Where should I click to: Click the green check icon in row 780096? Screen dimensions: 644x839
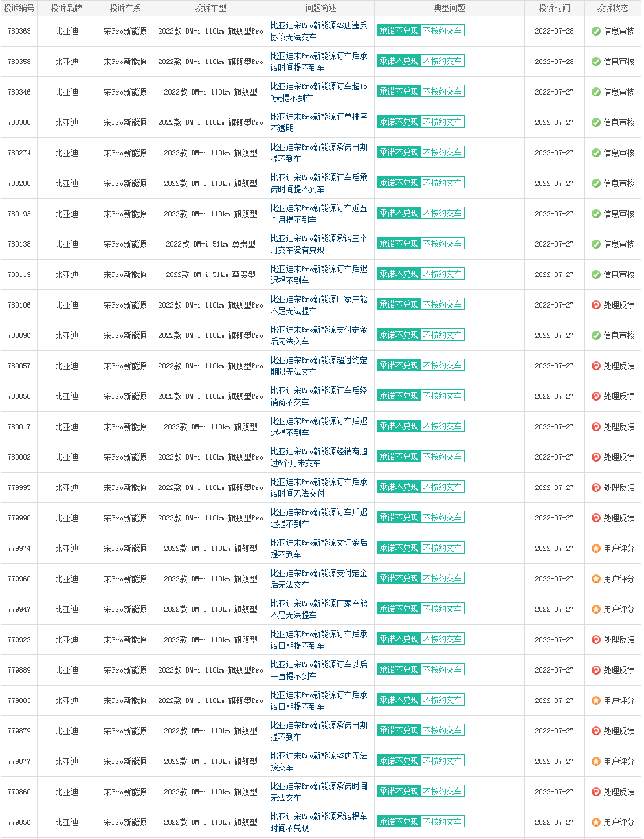[x=596, y=335]
